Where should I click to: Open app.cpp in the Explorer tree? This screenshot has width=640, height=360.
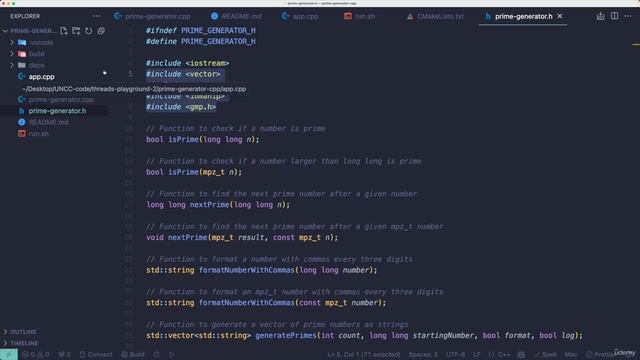(x=42, y=77)
